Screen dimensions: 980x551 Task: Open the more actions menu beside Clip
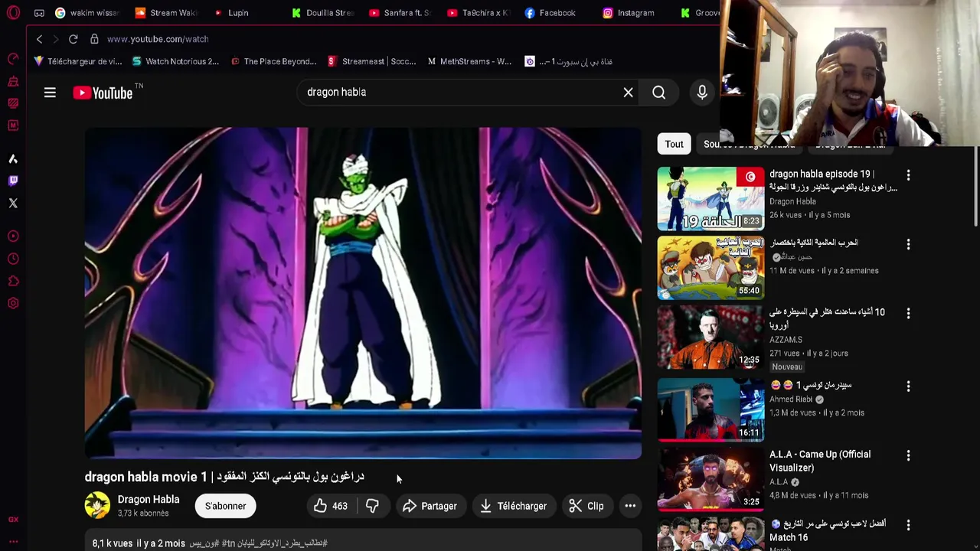click(630, 506)
